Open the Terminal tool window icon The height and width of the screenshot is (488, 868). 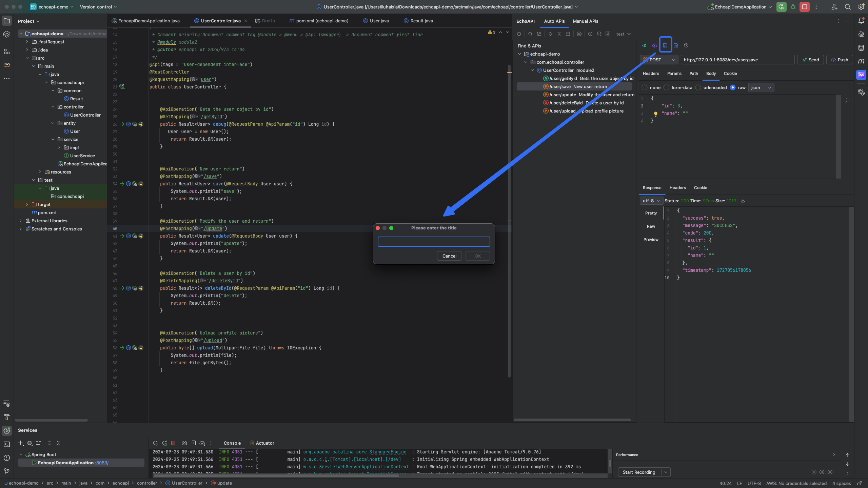point(7,444)
